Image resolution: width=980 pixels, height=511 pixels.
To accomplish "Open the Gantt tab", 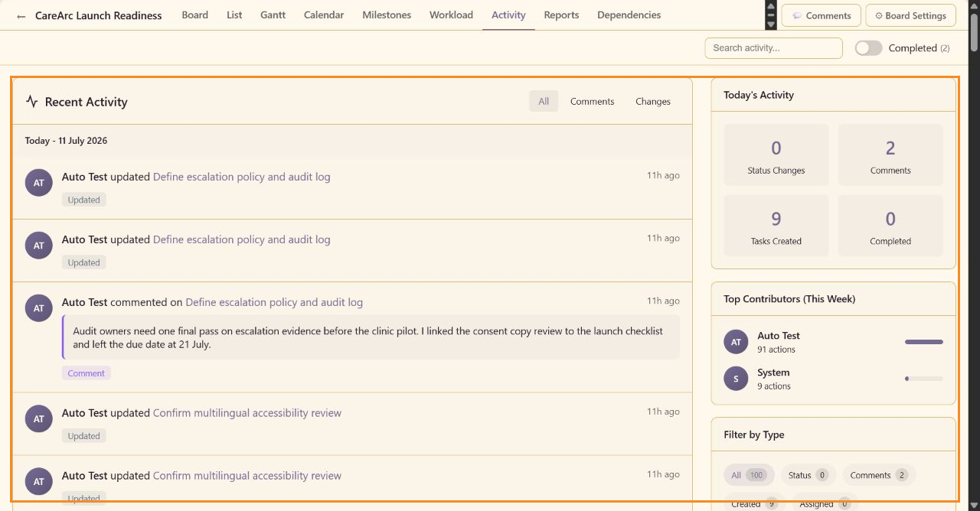I will tap(273, 15).
